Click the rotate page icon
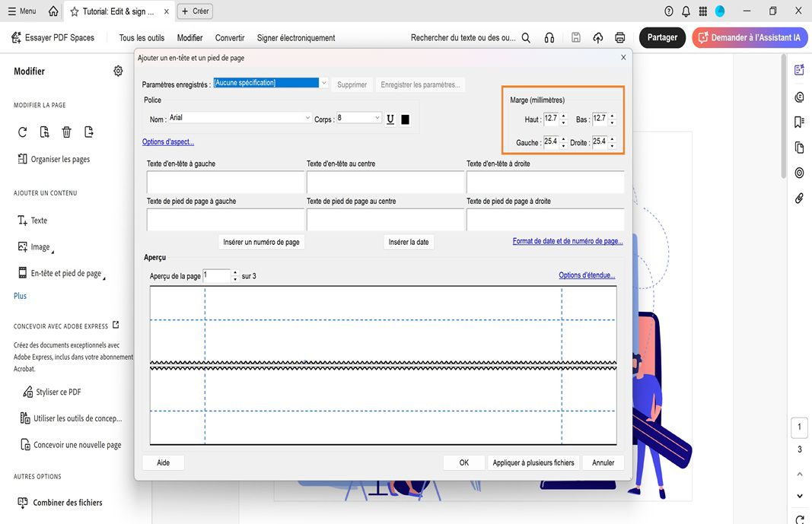Image resolution: width=812 pixels, height=524 pixels. click(x=22, y=132)
